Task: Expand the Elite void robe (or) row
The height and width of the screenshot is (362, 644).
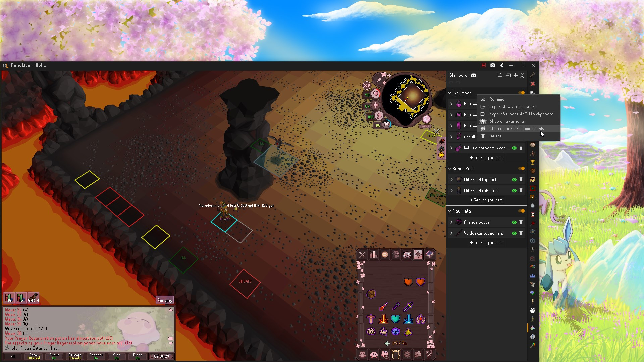Action: coord(451,191)
